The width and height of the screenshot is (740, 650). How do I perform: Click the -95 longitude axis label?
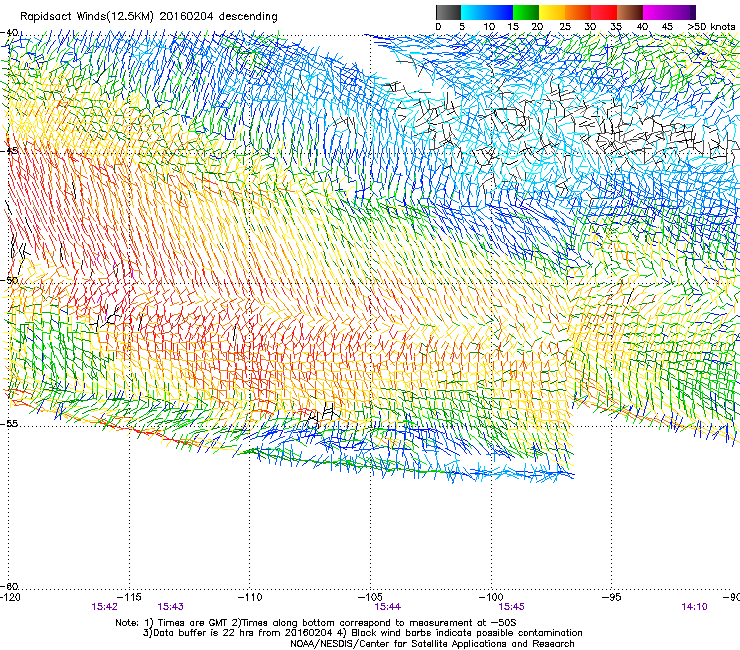point(612,597)
